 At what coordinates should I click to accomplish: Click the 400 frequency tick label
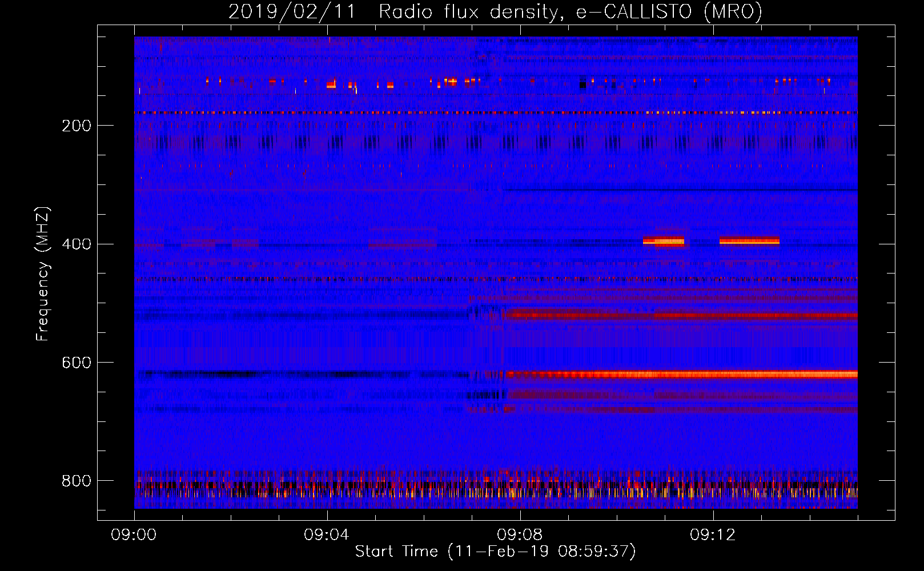pos(77,244)
